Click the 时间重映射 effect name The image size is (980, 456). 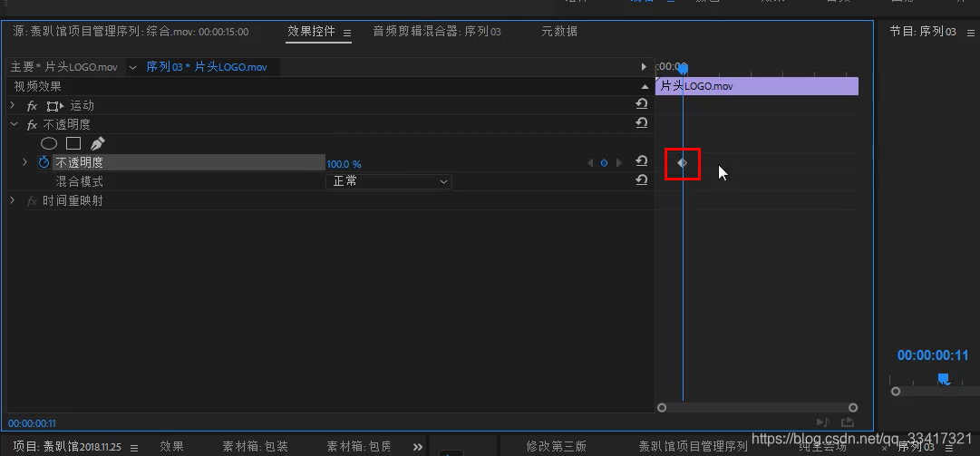coord(73,201)
